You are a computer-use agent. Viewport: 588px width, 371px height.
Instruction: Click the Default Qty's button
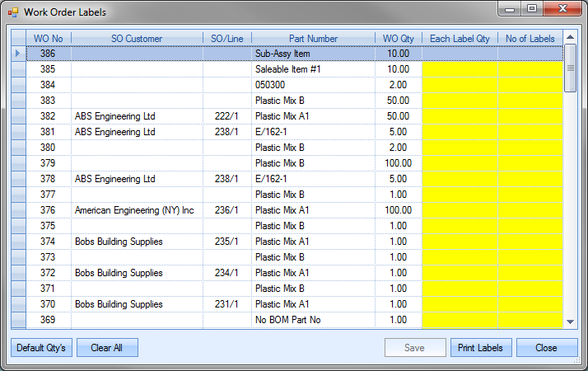(40, 348)
